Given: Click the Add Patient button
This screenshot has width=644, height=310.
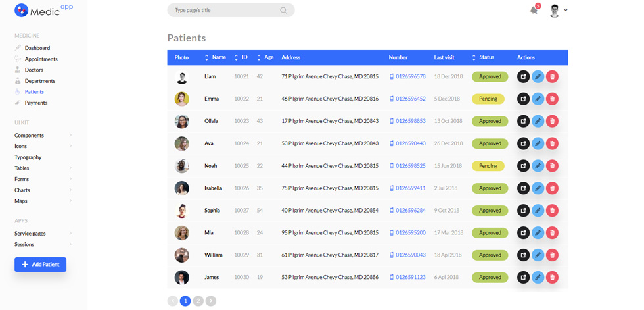Looking at the screenshot, I should [x=40, y=265].
